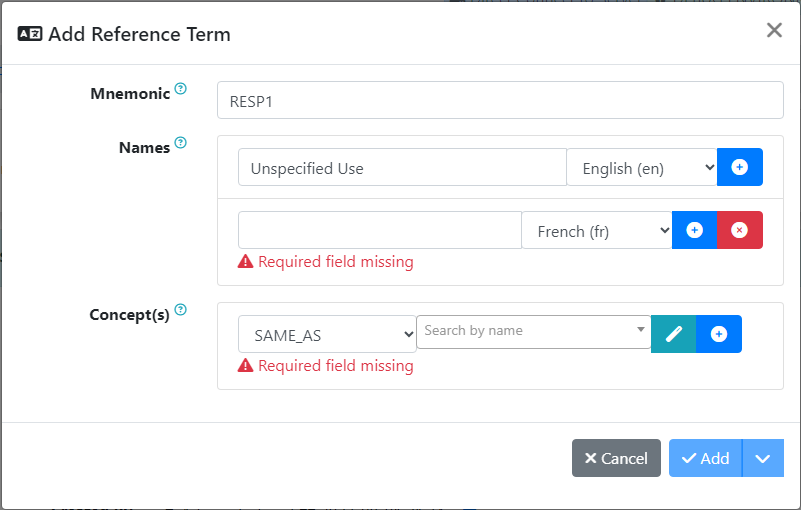This screenshot has height=510, width=801.
Task: Click the concept edit pencil button
Action: pos(674,334)
